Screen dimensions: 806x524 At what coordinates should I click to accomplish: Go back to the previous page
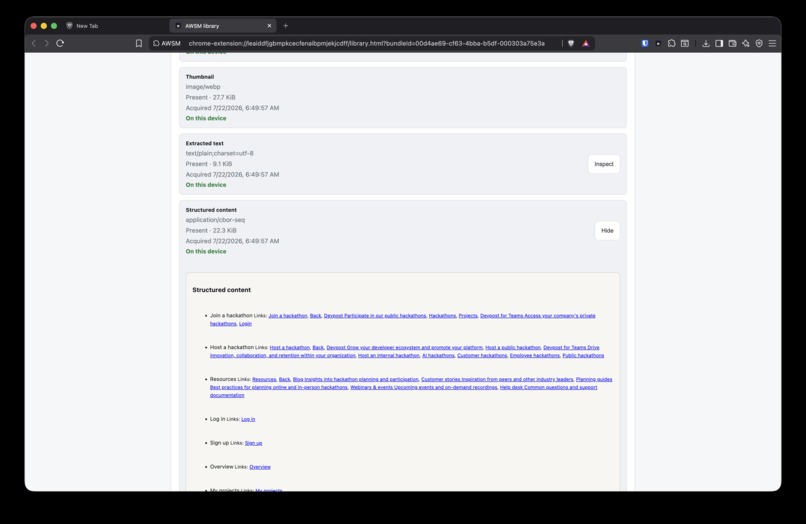click(x=34, y=43)
